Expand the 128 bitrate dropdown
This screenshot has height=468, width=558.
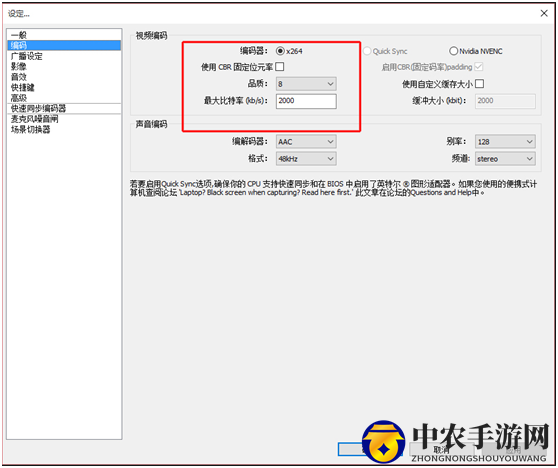(505, 142)
